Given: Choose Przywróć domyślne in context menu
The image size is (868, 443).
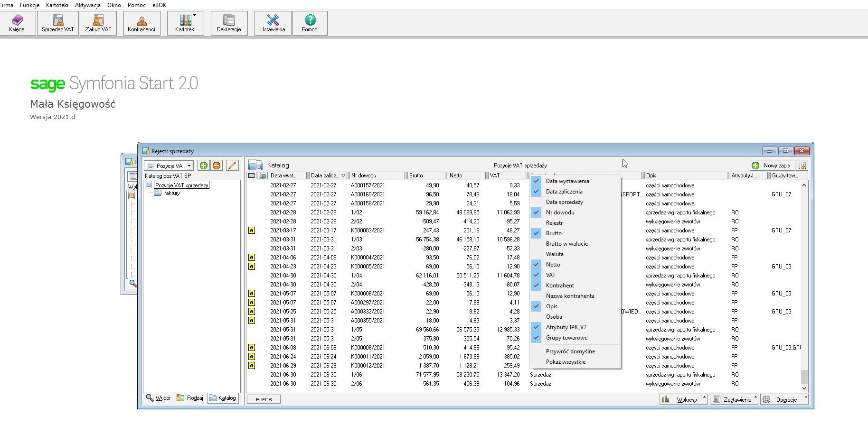Looking at the screenshot, I should click(575, 351).
